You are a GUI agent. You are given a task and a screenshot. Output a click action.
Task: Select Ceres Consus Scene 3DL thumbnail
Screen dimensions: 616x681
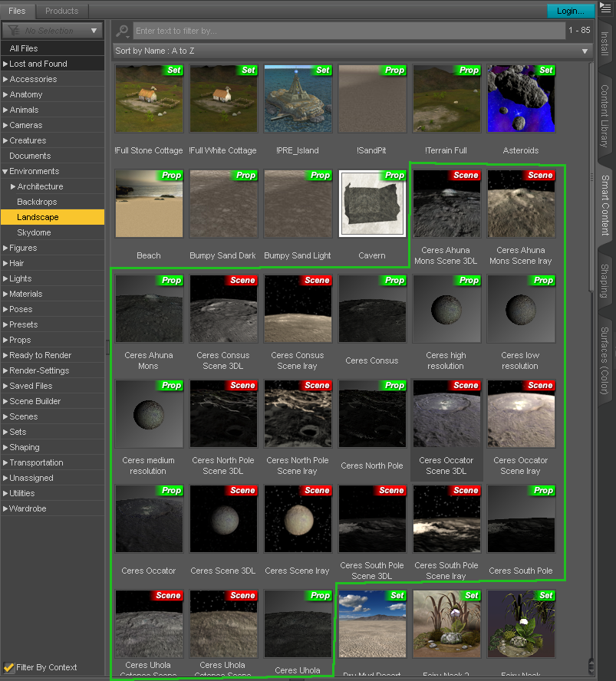pos(223,309)
